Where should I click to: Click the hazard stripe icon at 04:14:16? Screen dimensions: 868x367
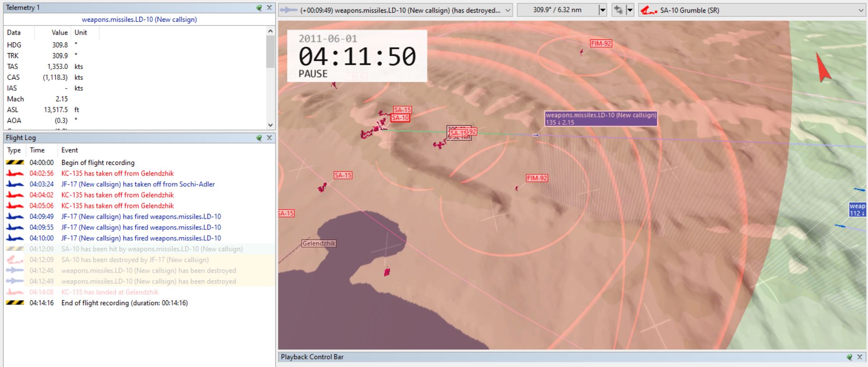pos(15,303)
